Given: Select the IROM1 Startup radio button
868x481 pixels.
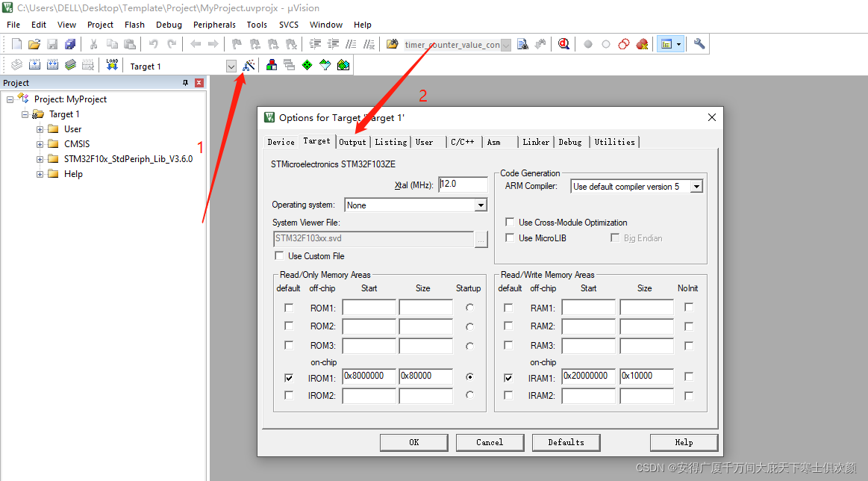Looking at the screenshot, I should click(x=469, y=377).
